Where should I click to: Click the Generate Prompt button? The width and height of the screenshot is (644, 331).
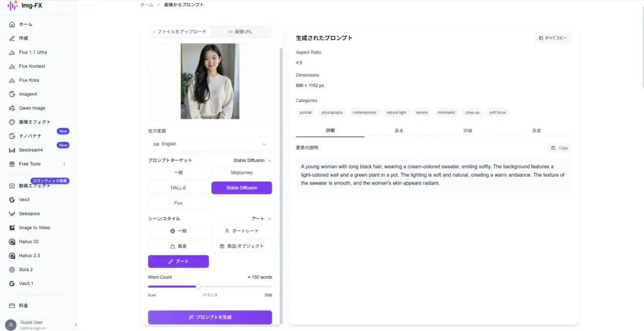(209, 317)
